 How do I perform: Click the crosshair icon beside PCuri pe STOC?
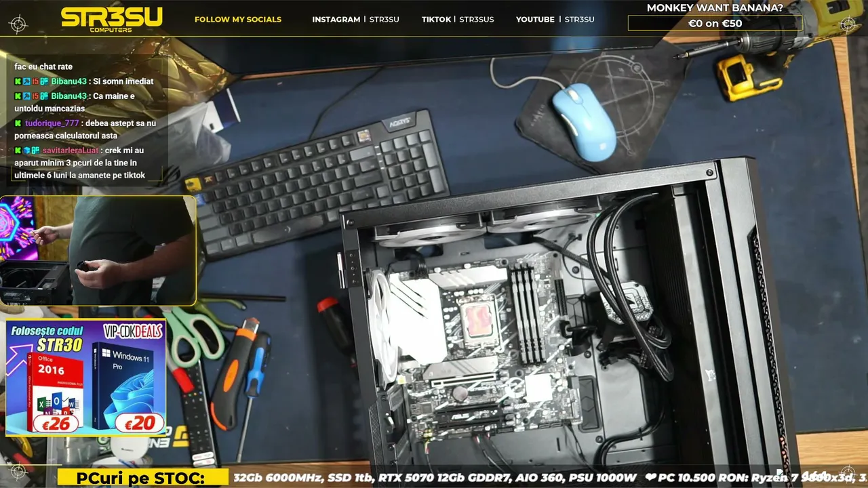(x=18, y=472)
